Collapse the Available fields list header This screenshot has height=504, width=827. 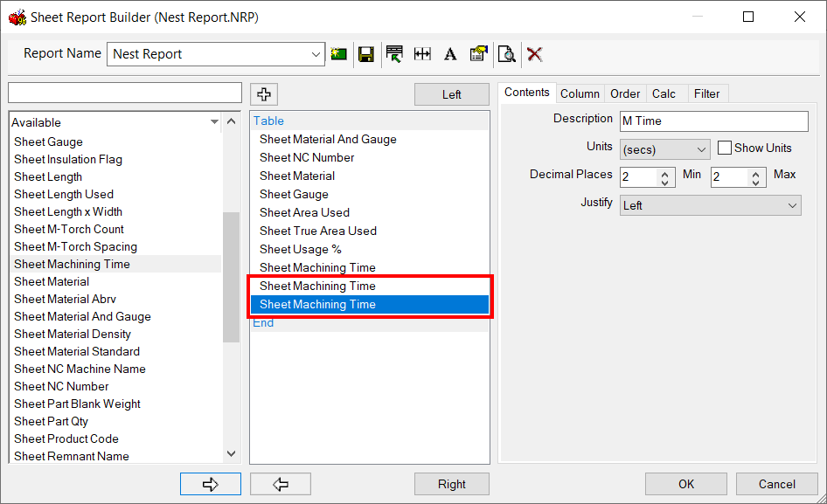point(213,121)
